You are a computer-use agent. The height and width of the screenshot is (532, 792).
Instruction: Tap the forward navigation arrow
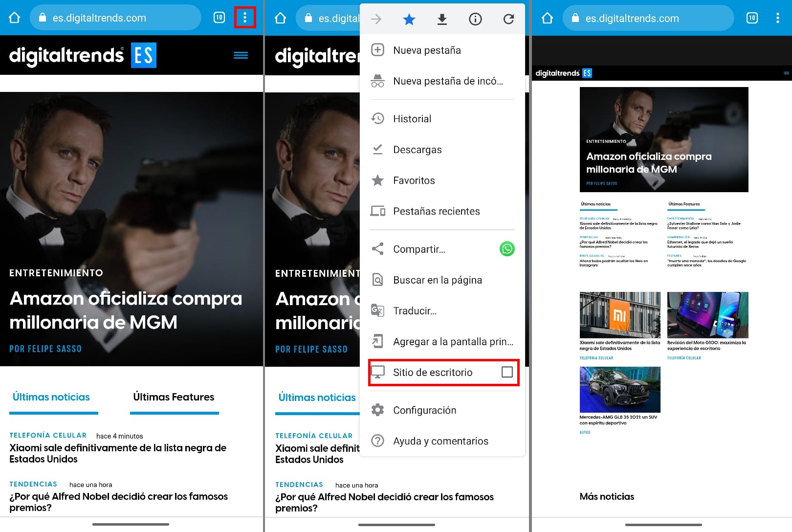click(375, 19)
